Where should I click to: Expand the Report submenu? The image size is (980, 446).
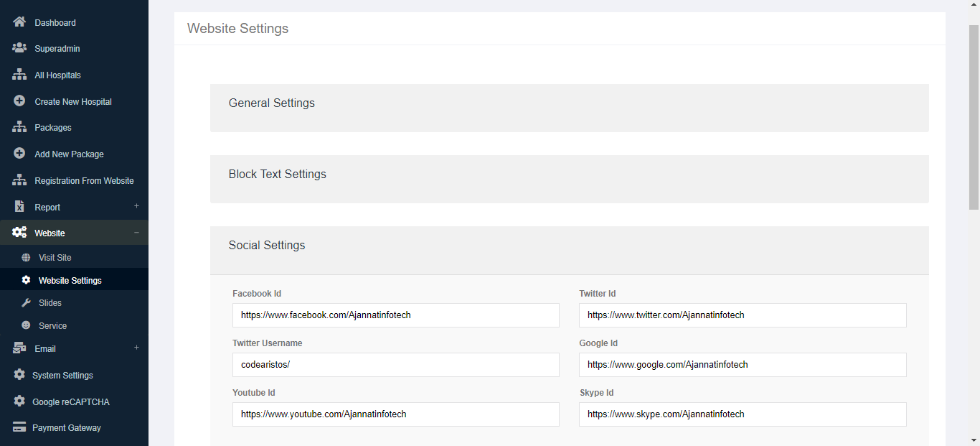[136, 207]
